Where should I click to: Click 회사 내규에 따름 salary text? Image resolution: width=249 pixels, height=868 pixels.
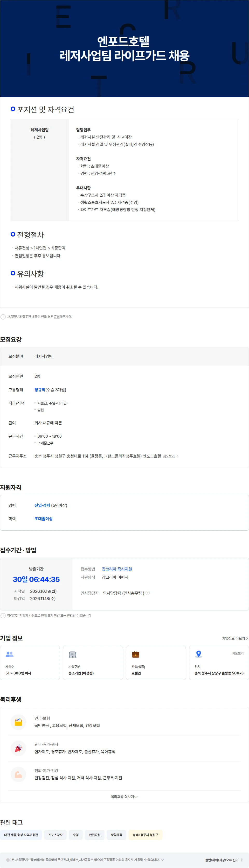[48, 423]
